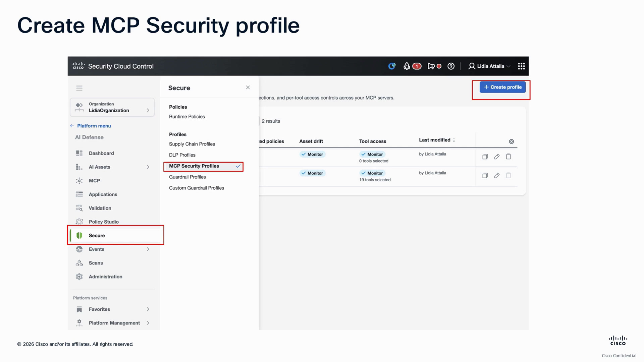Close the Secure flyout panel
644x362 pixels.
click(248, 87)
